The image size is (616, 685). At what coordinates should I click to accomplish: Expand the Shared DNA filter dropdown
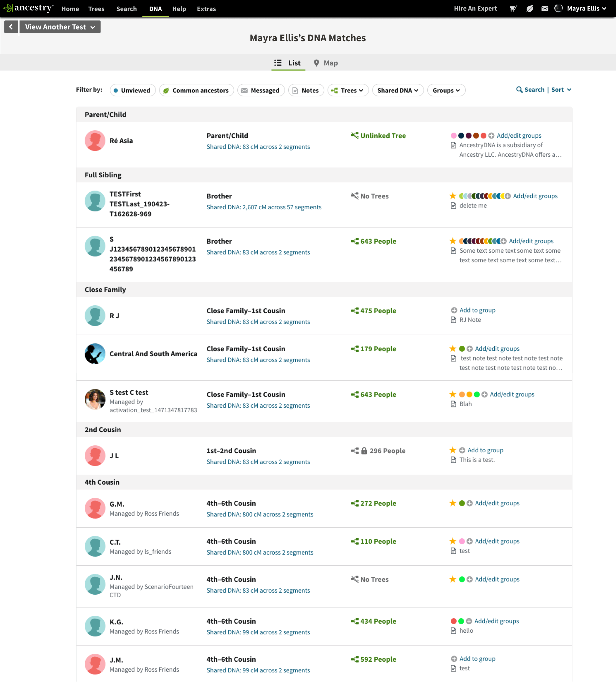[398, 90]
